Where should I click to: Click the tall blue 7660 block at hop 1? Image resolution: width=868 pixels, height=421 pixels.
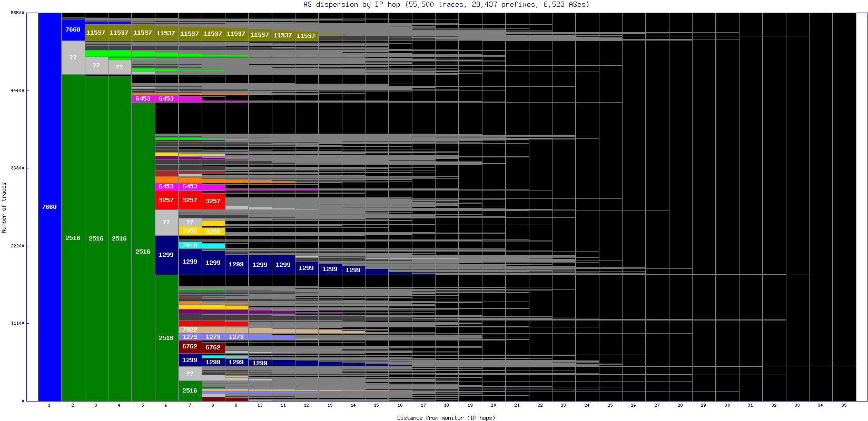pos(50,207)
